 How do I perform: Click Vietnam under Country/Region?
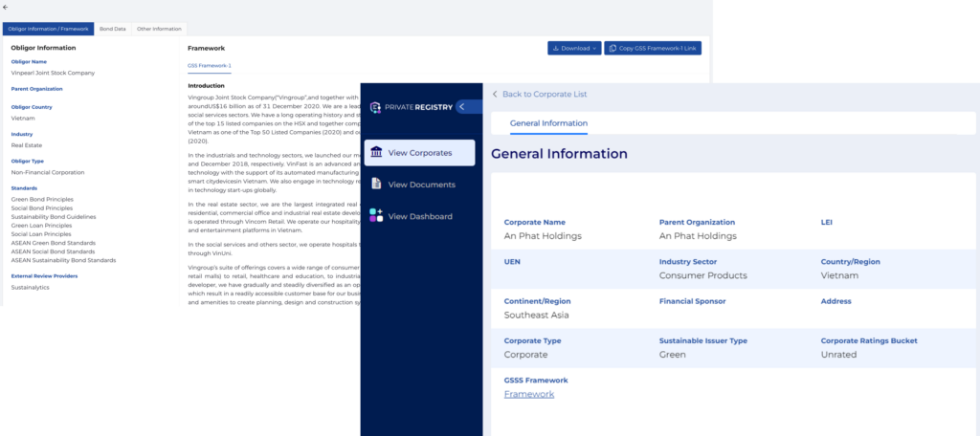[x=839, y=275]
